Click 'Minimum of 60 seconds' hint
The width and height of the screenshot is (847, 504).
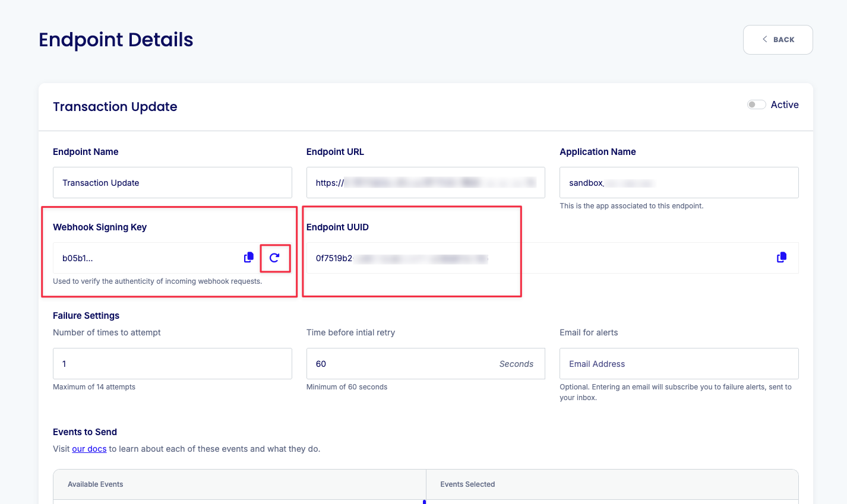click(x=347, y=387)
